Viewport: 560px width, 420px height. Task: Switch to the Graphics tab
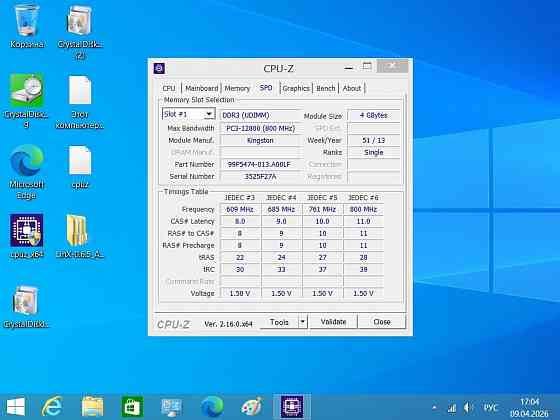296,88
